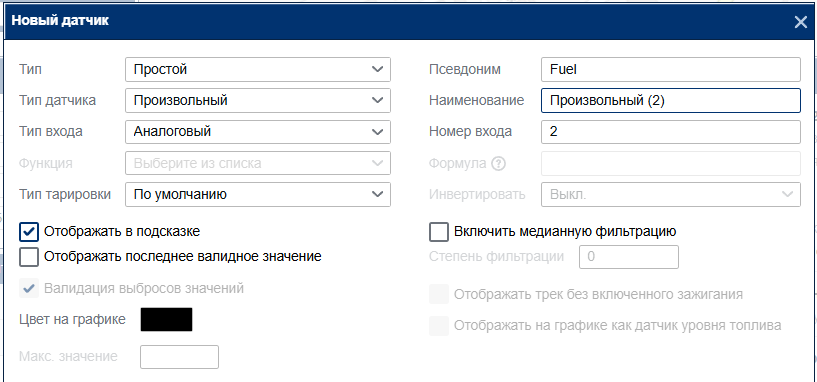Close the Новый датчик dialog
817x382 pixels.
(800, 22)
